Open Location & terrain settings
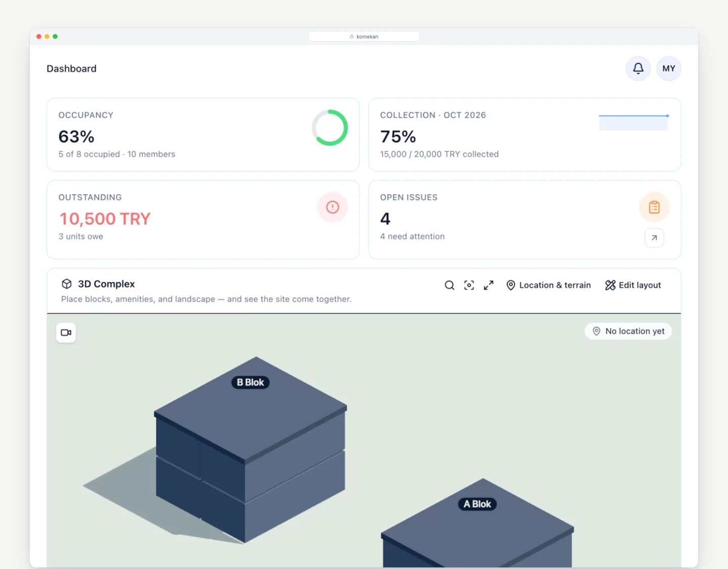Image resolution: width=728 pixels, height=569 pixels. (x=549, y=285)
